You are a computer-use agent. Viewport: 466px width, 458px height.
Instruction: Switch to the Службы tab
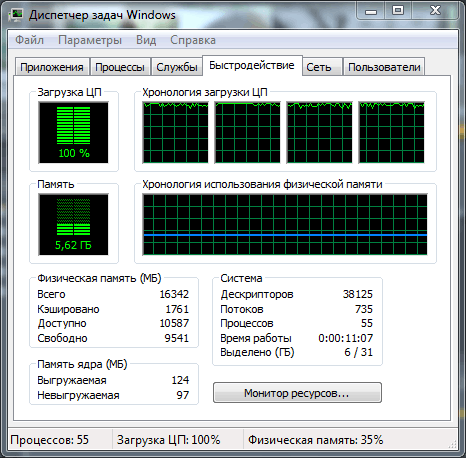pyautogui.click(x=177, y=67)
